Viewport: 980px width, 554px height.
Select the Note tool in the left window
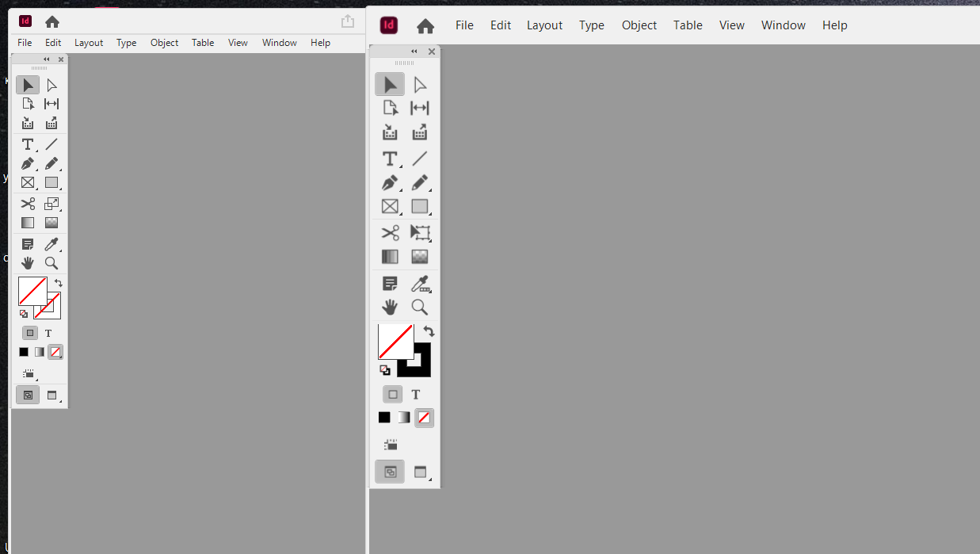(28, 244)
